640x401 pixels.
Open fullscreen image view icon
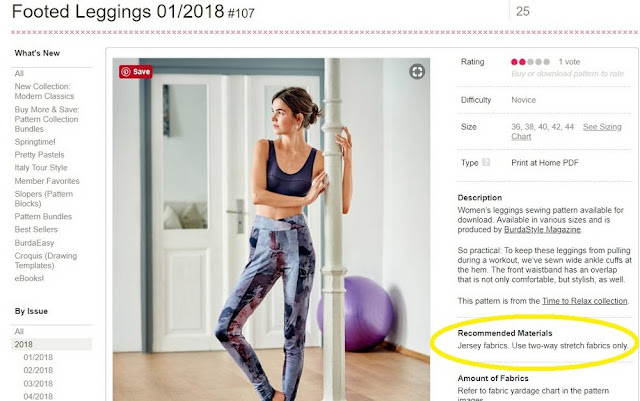[x=417, y=71]
